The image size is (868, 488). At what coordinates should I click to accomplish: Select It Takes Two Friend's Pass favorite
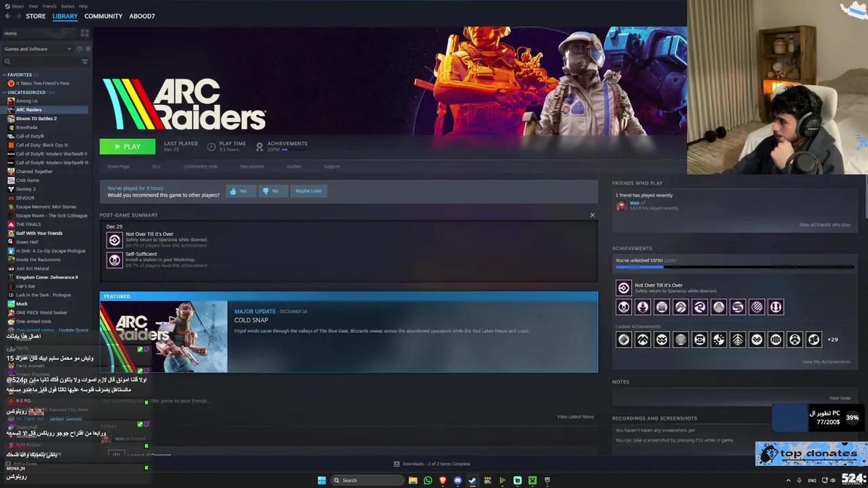(42, 83)
